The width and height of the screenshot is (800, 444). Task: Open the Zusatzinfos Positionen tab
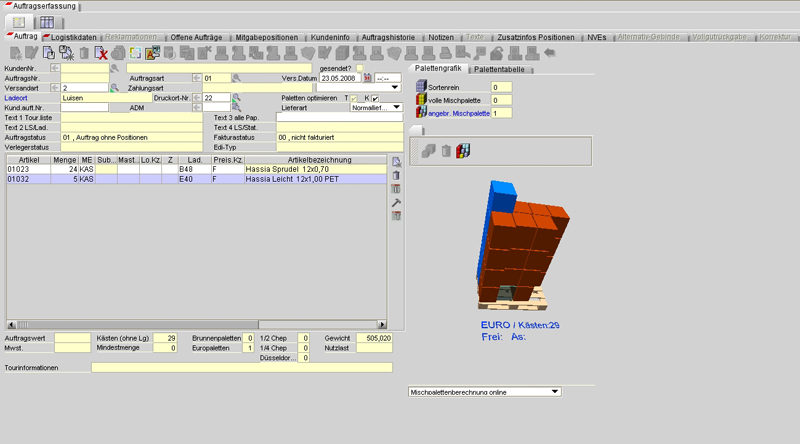click(536, 37)
